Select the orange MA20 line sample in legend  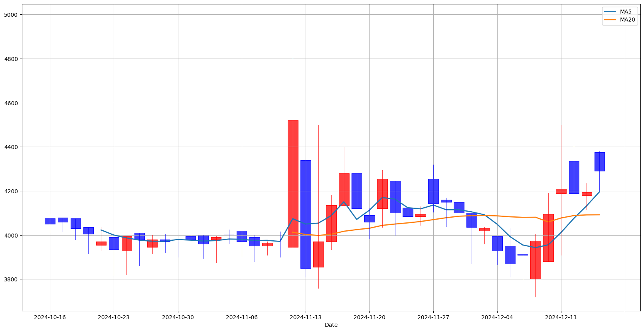(610, 20)
